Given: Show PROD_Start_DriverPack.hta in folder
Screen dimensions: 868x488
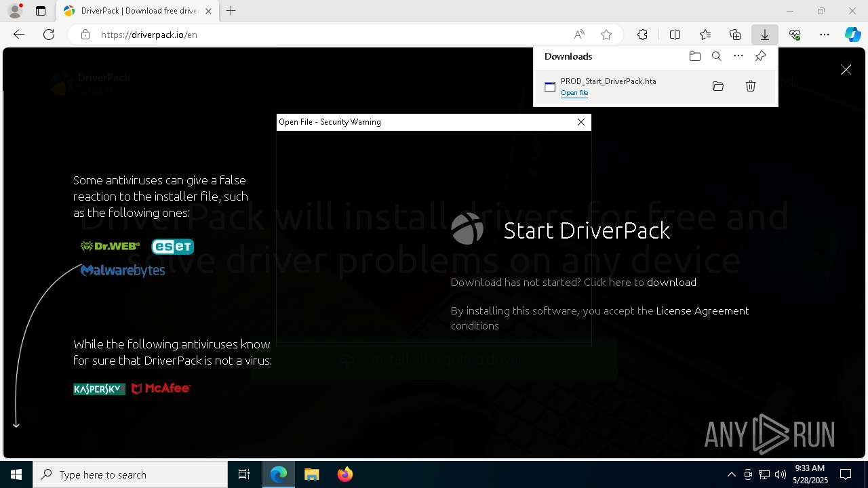Looking at the screenshot, I should point(718,86).
